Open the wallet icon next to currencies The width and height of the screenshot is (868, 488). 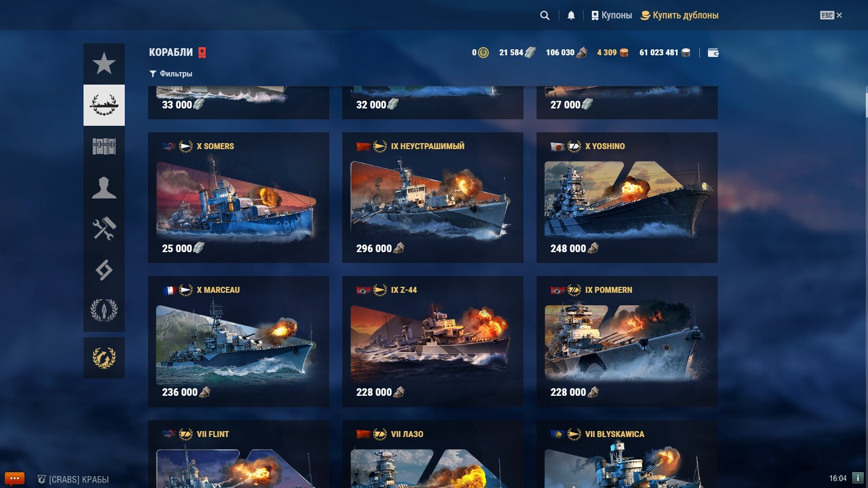713,53
